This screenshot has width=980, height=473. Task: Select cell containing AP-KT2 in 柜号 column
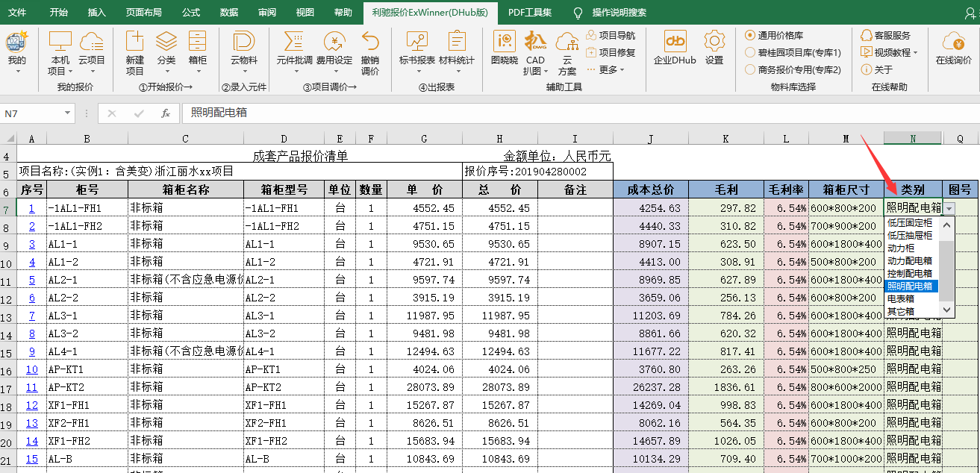point(87,387)
